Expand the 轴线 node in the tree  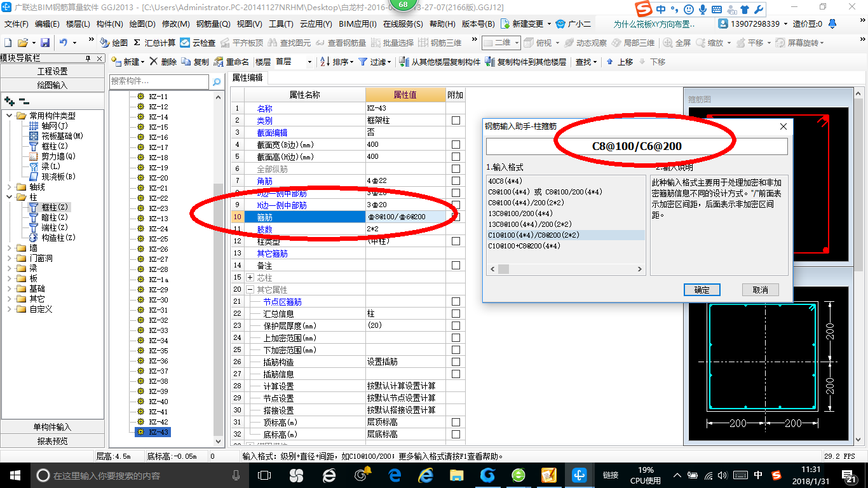(10, 187)
